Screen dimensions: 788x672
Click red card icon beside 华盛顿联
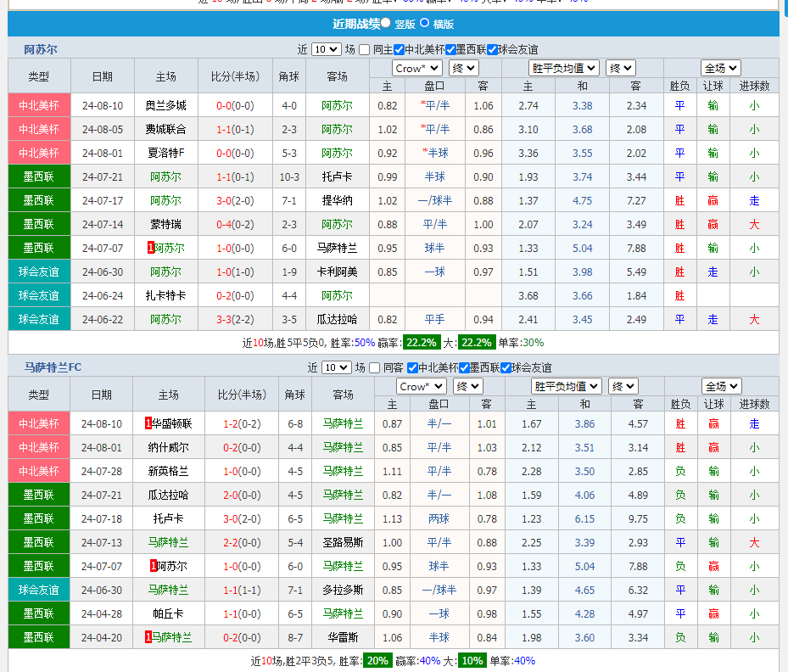point(148,423)
